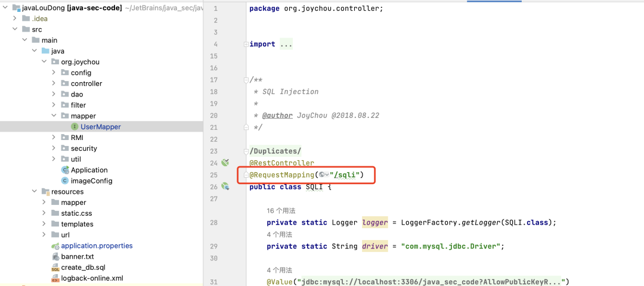Open banner.txt file

(x=77, y=257)
